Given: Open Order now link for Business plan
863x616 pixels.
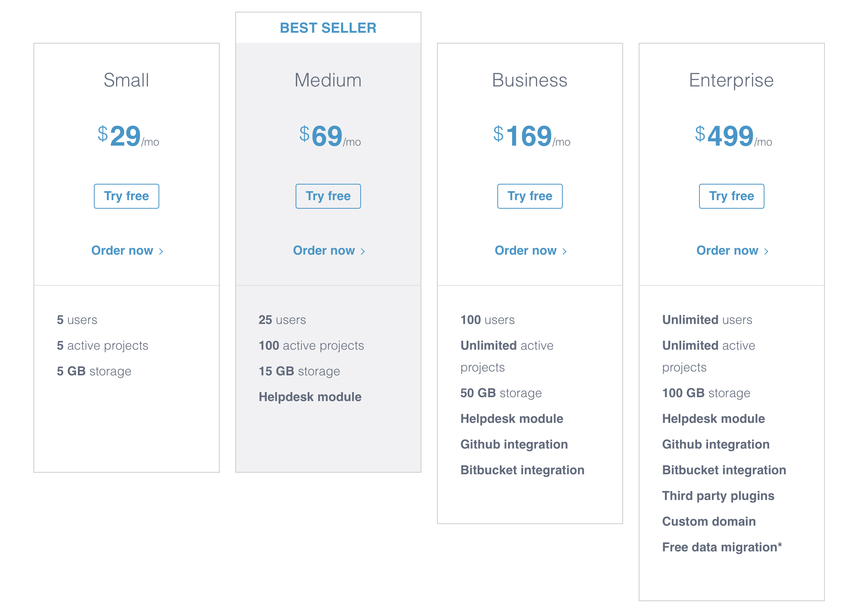Looking at the screenshot, I should 530,250.
